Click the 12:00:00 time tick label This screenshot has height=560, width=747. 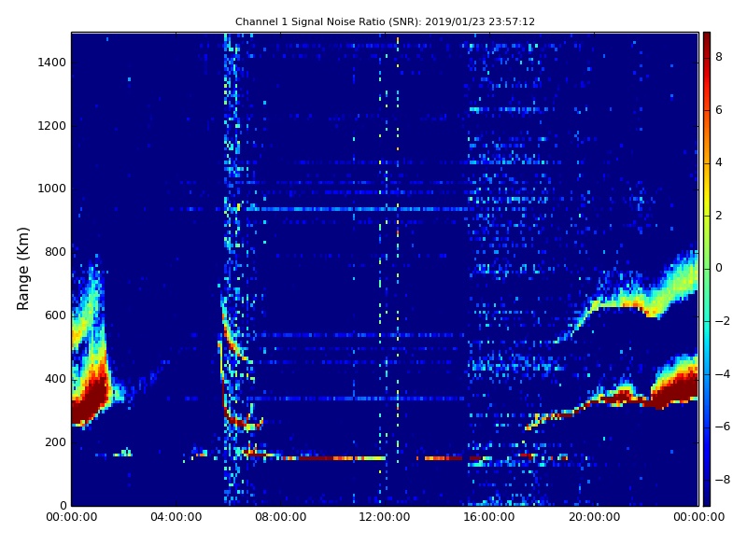coord(385,517)
